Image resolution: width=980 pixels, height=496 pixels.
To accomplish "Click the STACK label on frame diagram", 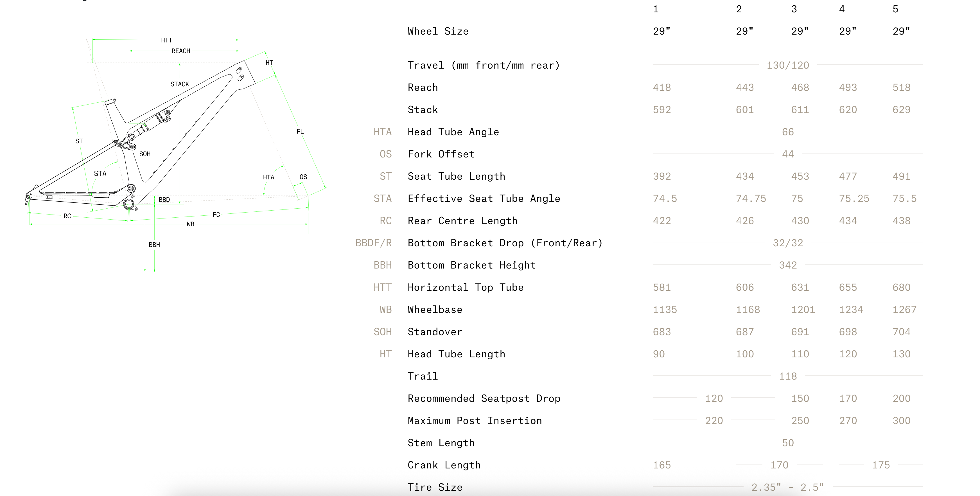I will [x=180, y=84].
